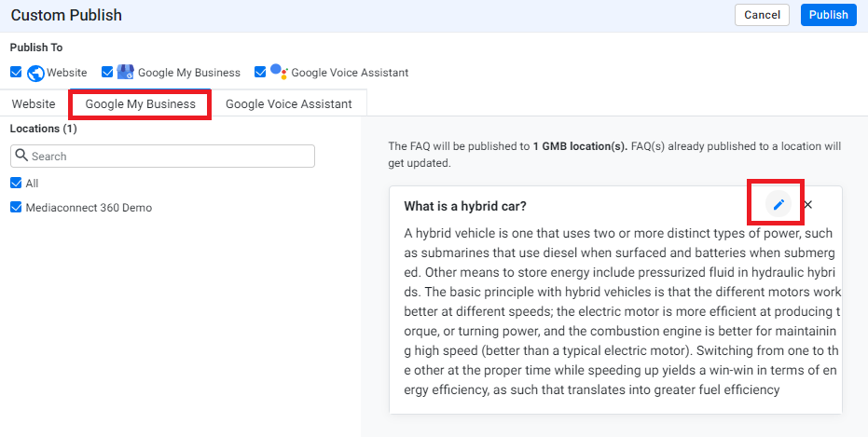This screenshot has height=437, width=868.
Task: Focus the Locations search field
Action: coord(163,156)
